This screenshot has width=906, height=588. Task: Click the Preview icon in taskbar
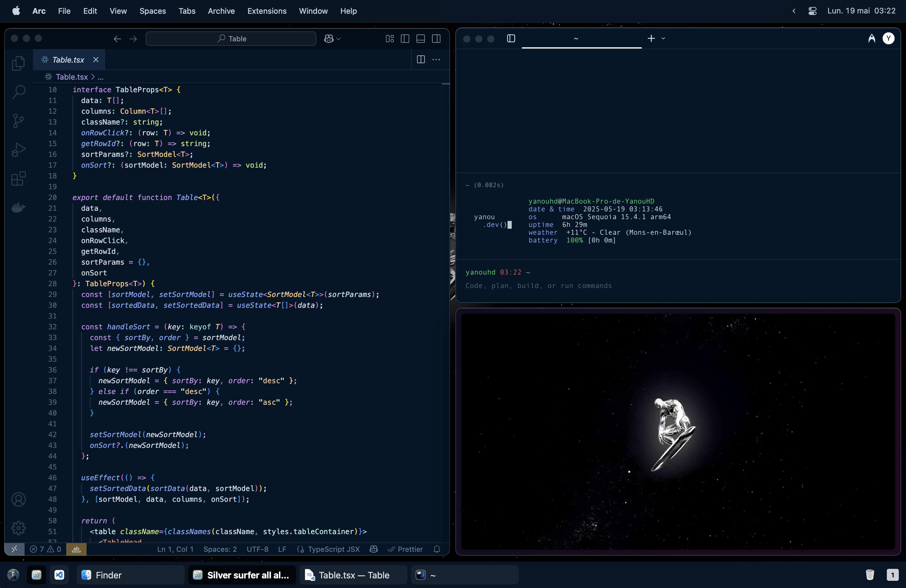coord(37,575)
